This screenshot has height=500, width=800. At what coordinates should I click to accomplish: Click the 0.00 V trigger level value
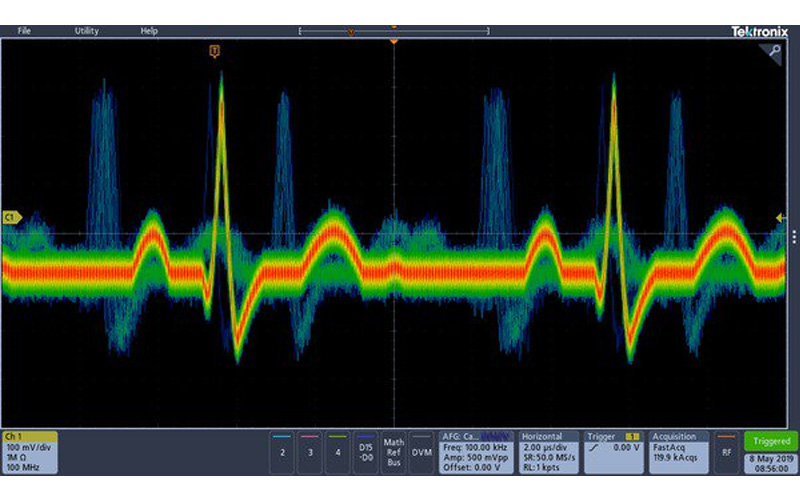(626, 447)
